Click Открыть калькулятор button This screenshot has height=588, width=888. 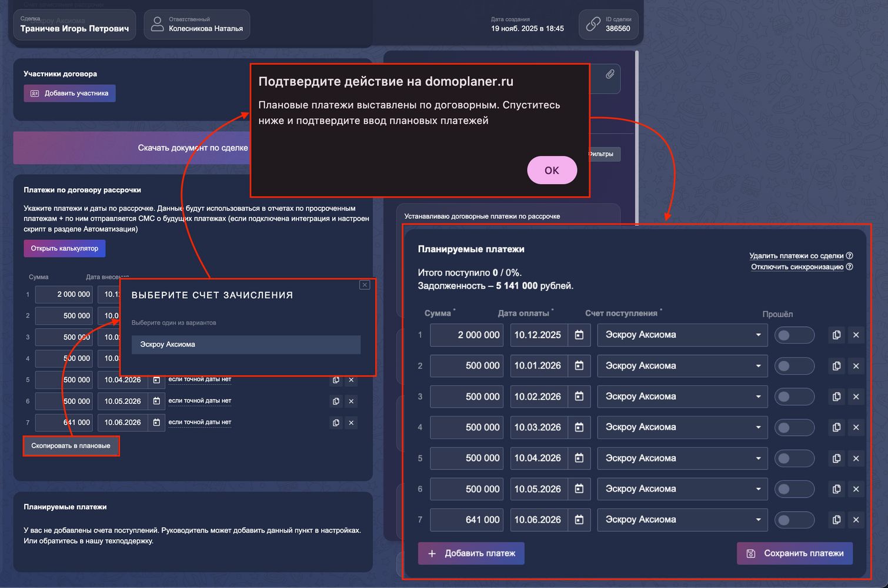65,248
